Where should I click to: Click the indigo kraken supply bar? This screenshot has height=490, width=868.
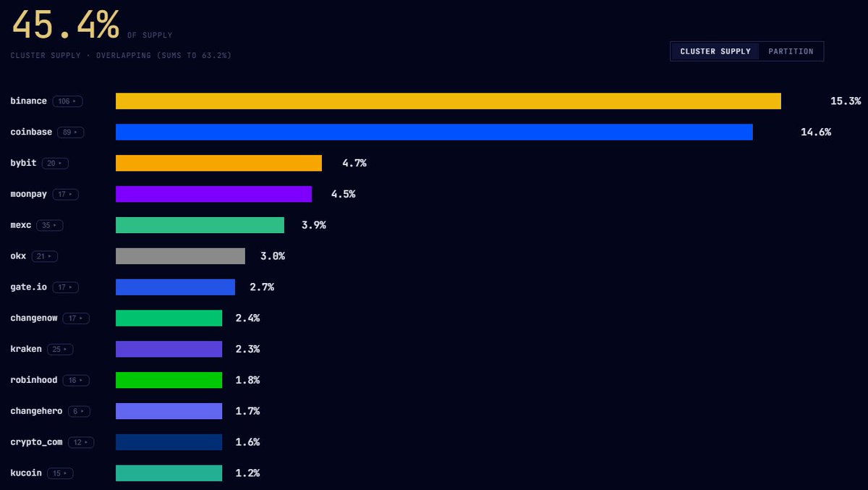pos(169,349)
